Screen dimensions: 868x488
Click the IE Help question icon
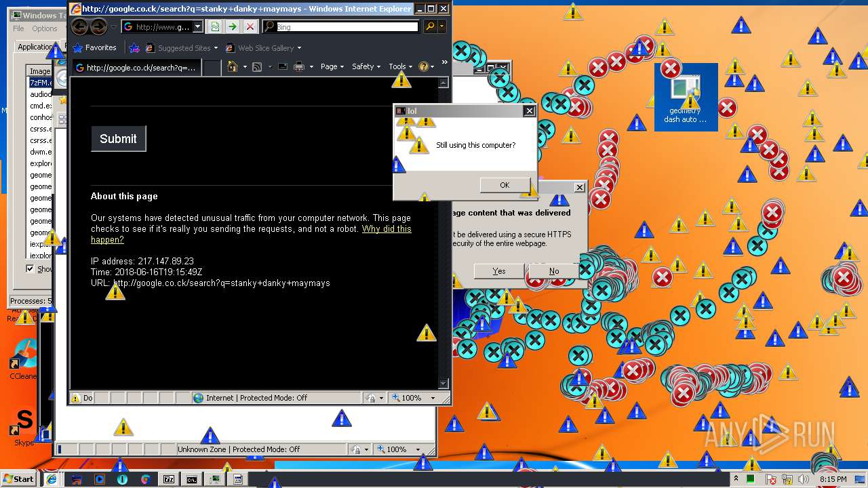click(x=423, y=66)
